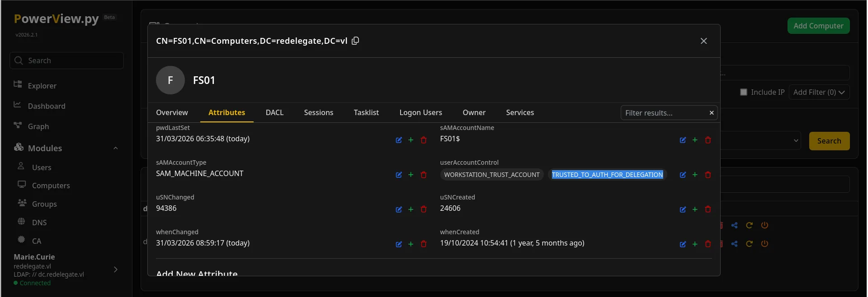Add a value to whenChanged
Image resolution: width=868 pixels, height=297 pixels.
(x=411, y=244)
